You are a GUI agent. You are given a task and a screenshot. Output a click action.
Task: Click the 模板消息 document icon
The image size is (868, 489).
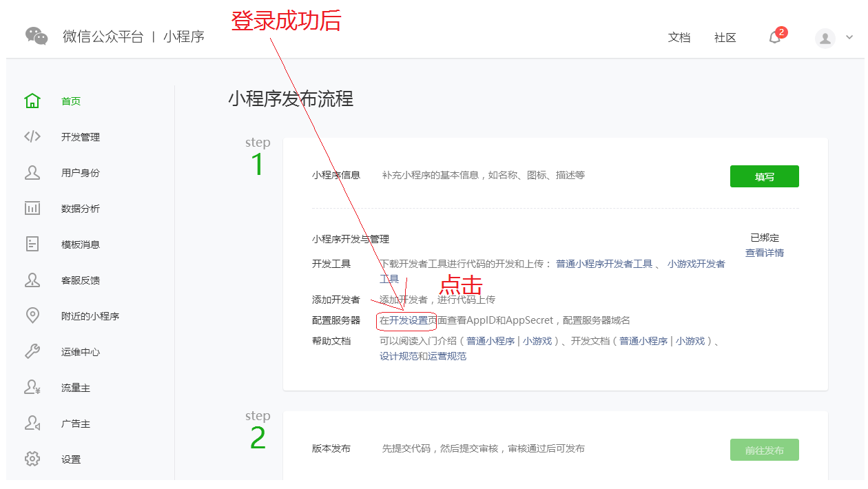point(32,244)
